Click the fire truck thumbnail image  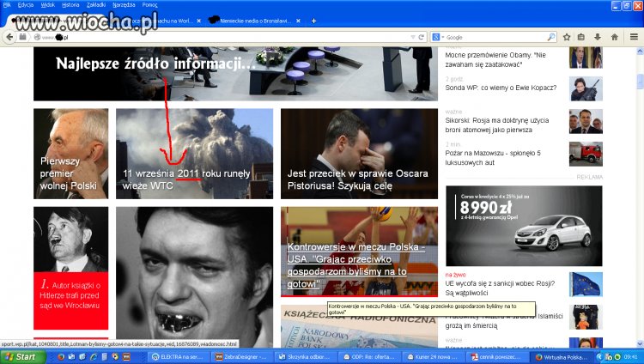click(x=586, y=154)
